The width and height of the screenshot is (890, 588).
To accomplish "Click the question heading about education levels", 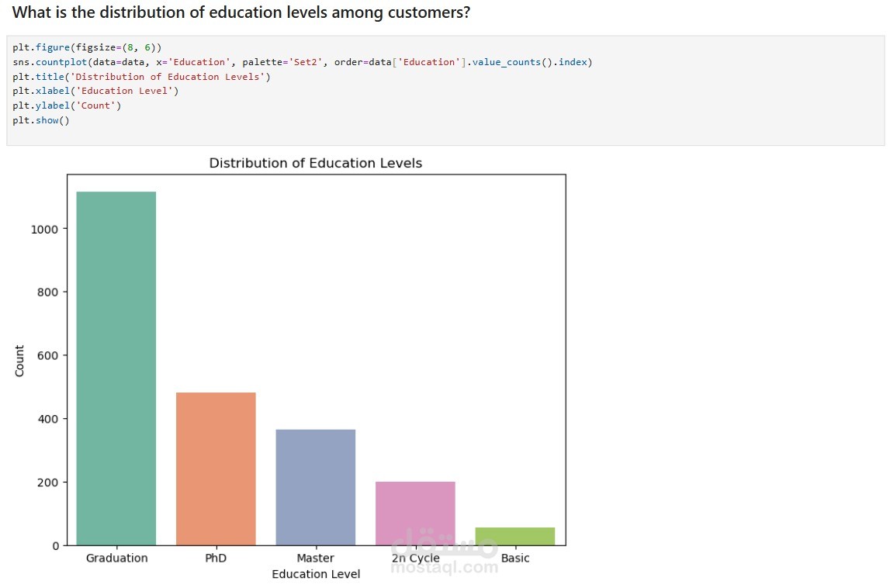I will (x=241, y=13).
